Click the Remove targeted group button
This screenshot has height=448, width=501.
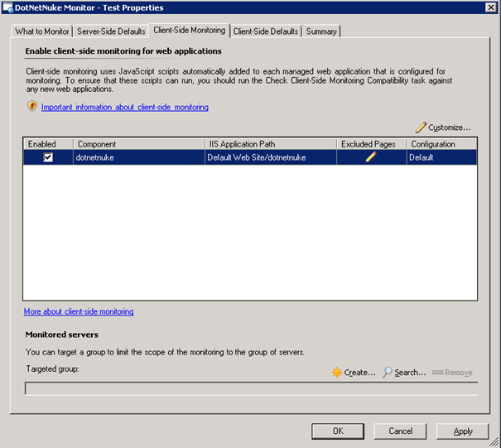coord(452,373)
